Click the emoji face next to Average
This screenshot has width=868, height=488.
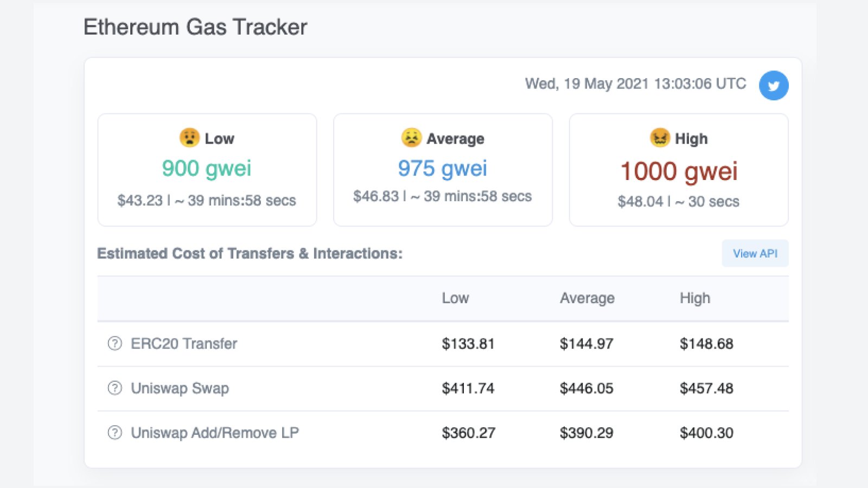pos(411,138)
